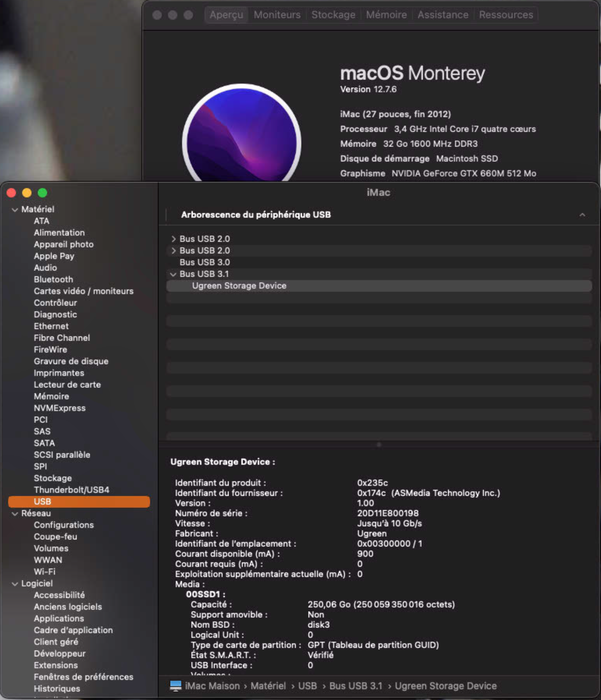Select Applications in the sidebar
The image size is (601, 700).
[59, 618]
